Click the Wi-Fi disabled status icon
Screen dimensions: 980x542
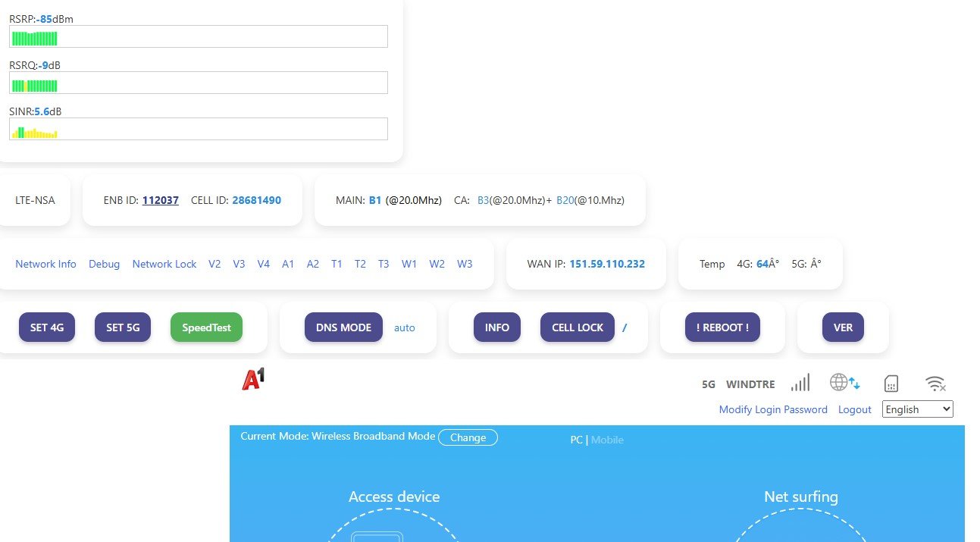[x=935, y=384]
